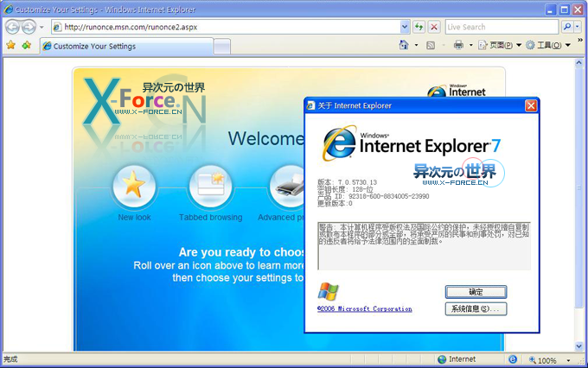Go back with the browser Back arrow
The width and height of the screenshot is (588, 368).
point(12,27)
